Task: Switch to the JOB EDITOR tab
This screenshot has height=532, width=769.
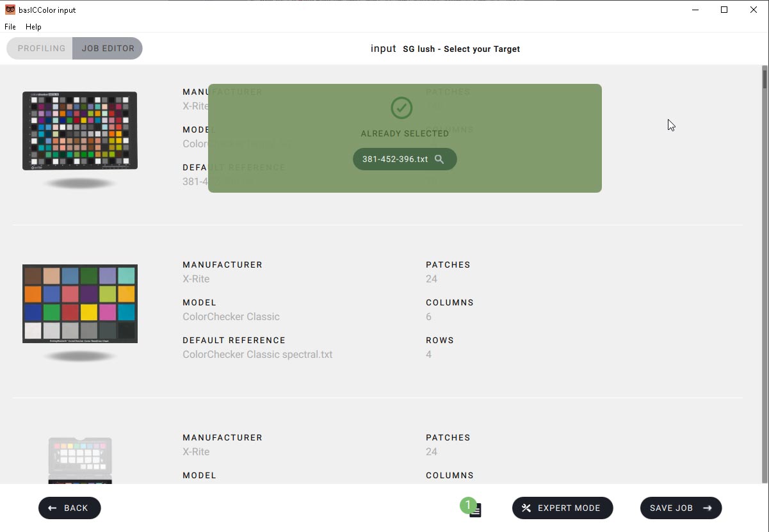Action: 108,49
